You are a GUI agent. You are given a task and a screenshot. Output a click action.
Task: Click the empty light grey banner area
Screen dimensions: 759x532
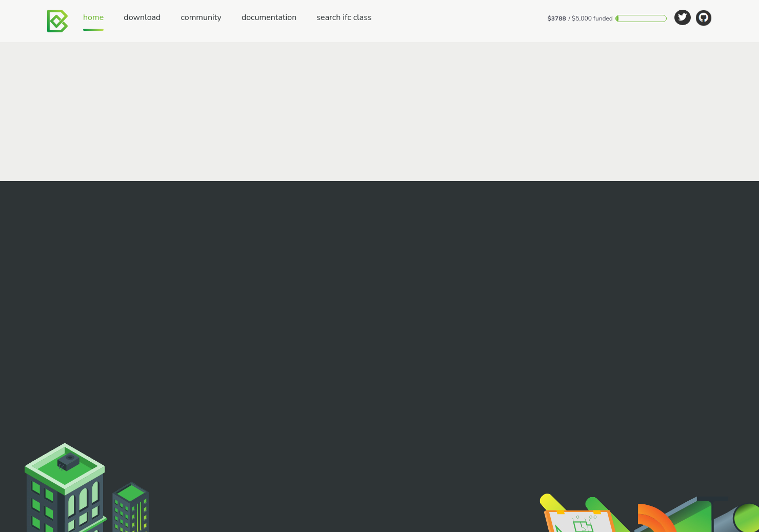379,111
